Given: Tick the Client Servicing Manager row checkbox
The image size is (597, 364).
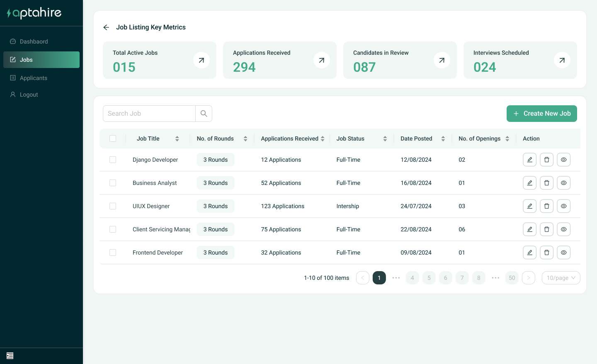Looking at the screenshot, I should click(x=113, y=229).
